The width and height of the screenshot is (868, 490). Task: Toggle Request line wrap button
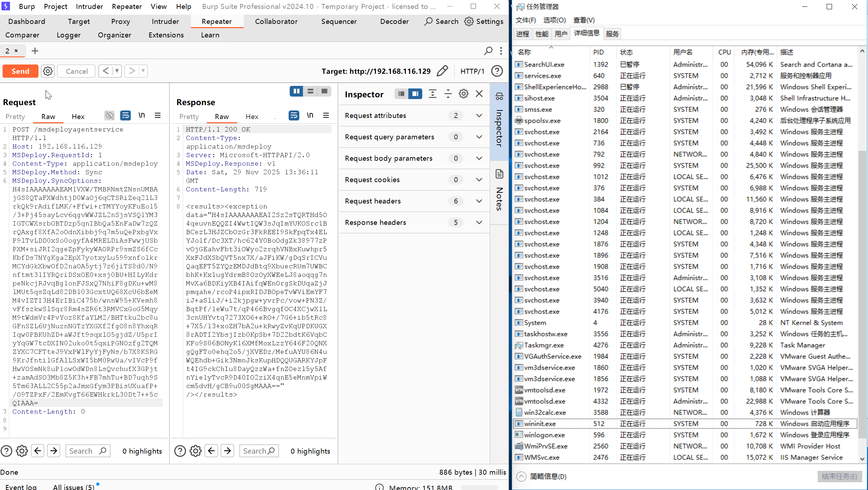[125, 115]
